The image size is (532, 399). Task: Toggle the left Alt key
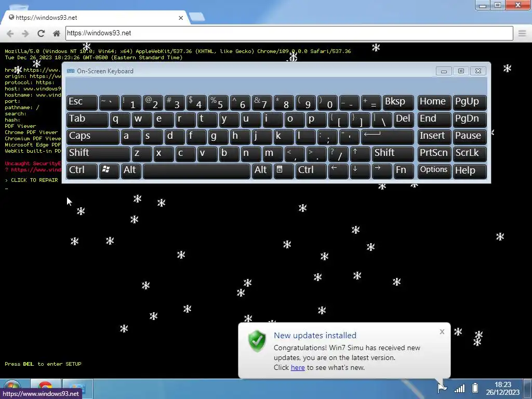point(131,170)
